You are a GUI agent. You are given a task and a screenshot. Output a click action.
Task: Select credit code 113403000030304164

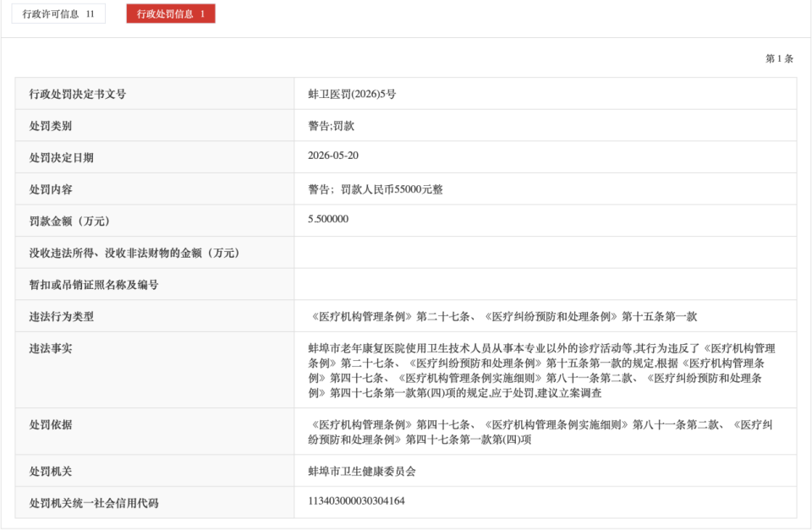click(x=356, y=501)
